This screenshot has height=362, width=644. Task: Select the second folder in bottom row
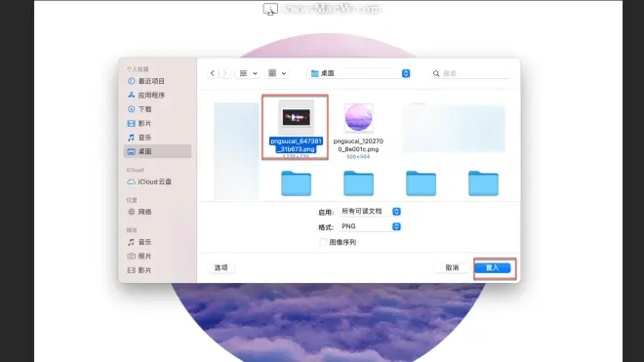[358, 183]
